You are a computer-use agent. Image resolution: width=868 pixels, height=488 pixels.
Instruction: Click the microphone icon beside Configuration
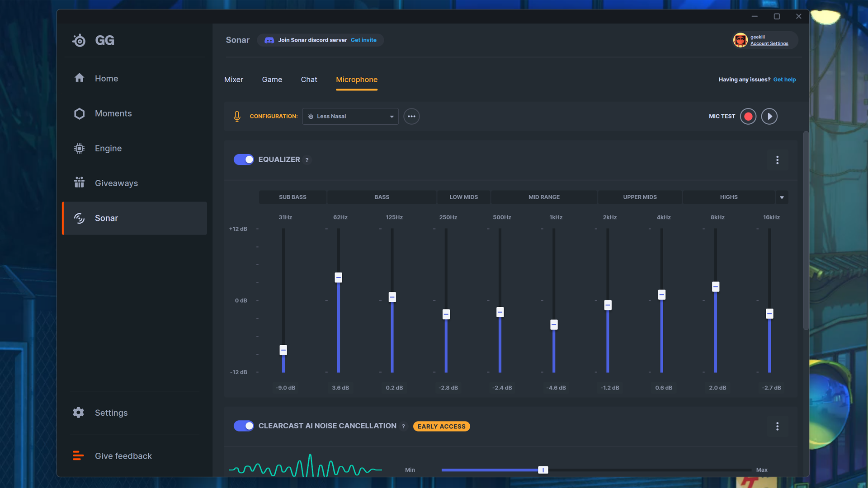(x=237, y=116)
